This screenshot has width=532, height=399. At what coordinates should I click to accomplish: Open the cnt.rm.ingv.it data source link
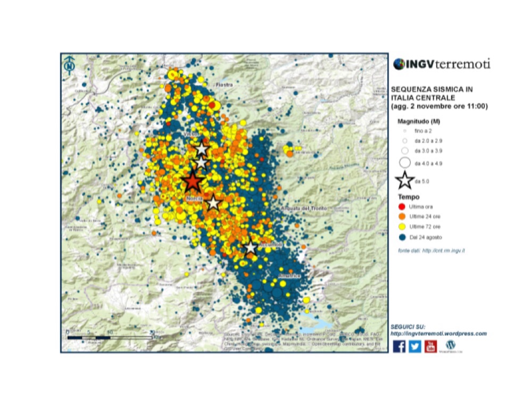click(444, 251)
